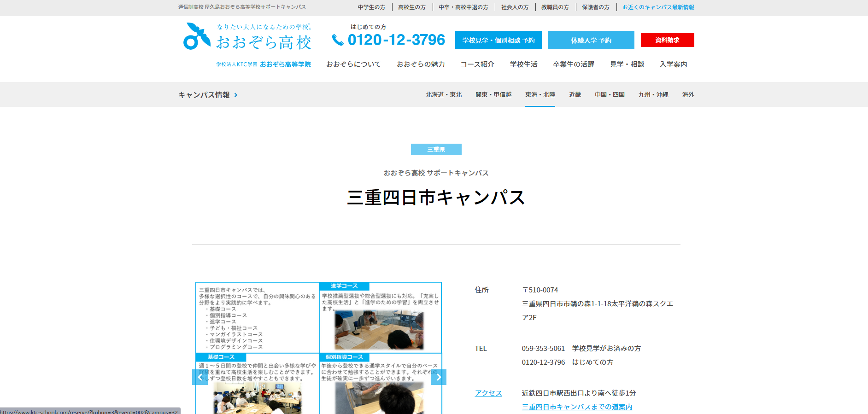Click the 〒510-0074 postal code text
The height and width of the screenshot is (414, 868).
tap(540, 290)
